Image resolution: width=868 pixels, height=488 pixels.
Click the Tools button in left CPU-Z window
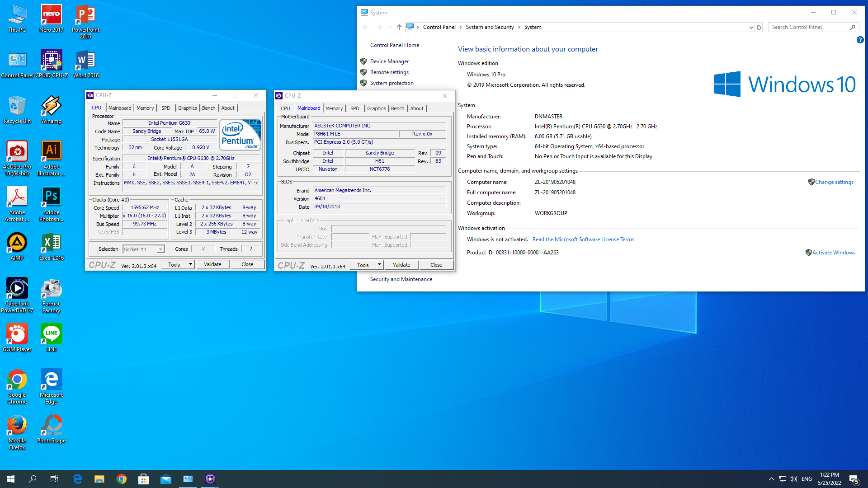(x=174, y=264)
